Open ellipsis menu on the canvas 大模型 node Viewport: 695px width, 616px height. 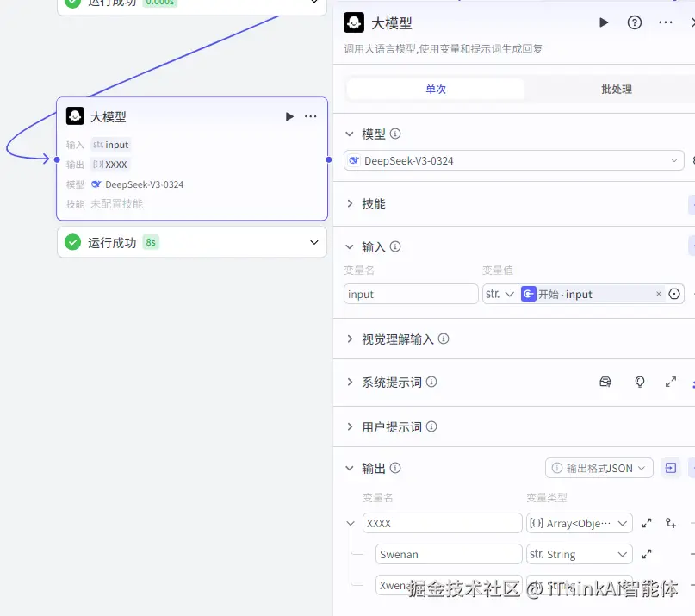(309, 116)
